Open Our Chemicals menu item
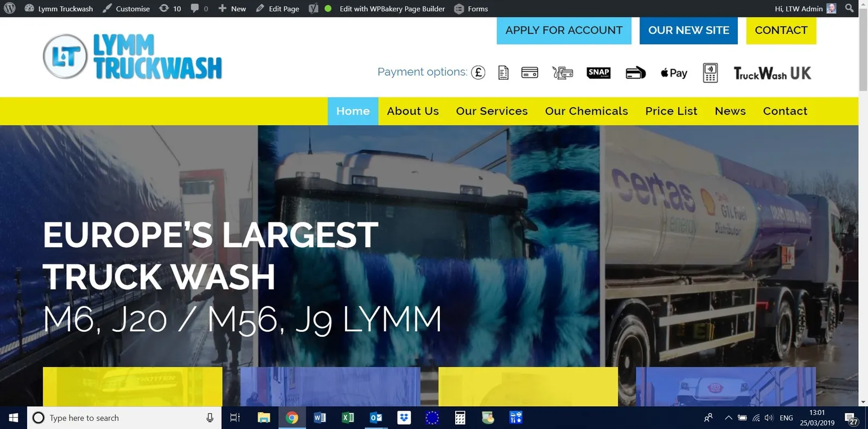The height and width of the screenshot is (429, 868). pos(586,111)
